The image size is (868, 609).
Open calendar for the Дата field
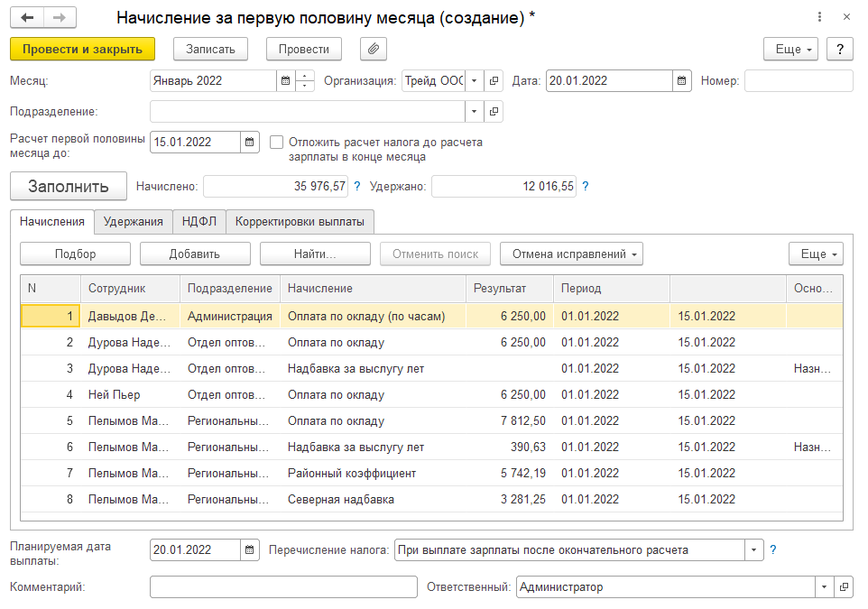(x=682, y=81)
